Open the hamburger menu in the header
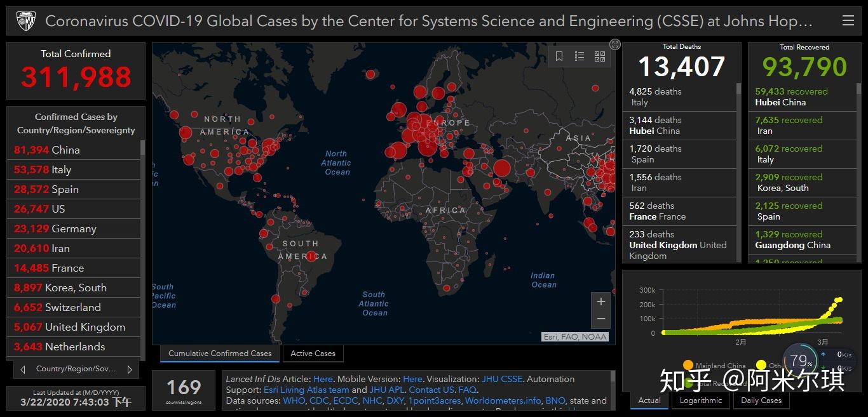The width and height of the screenshot is (868, 417). point(848,21)
